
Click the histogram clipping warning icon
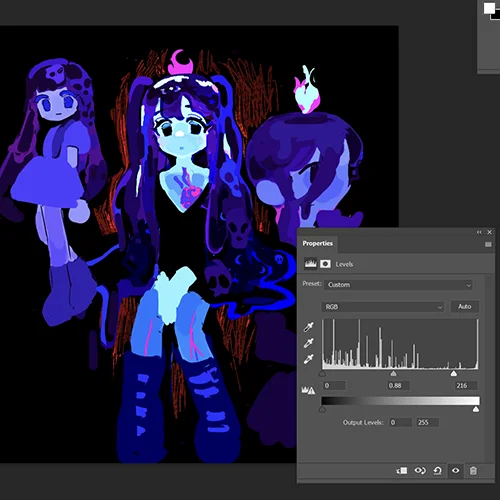point(308,390)
